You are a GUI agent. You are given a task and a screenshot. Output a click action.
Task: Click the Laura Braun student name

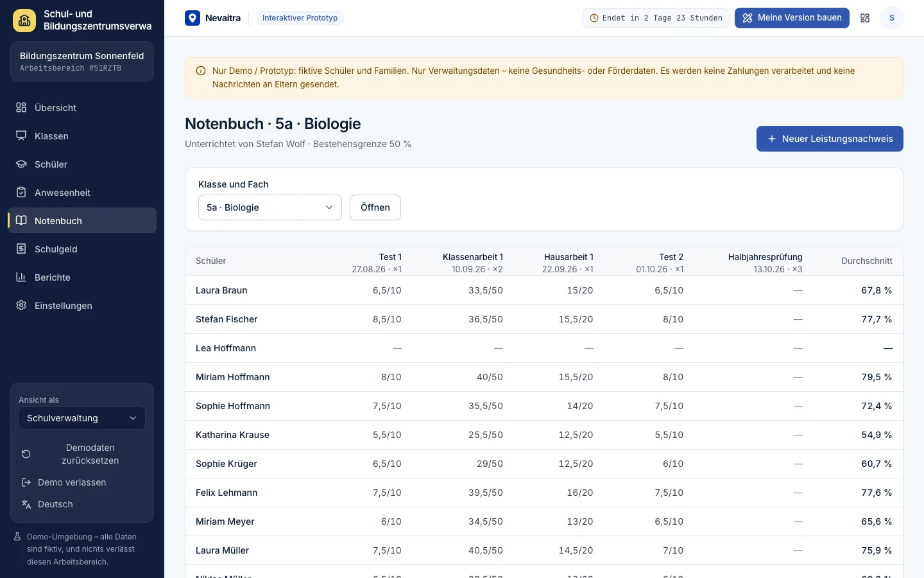[221, 290]
